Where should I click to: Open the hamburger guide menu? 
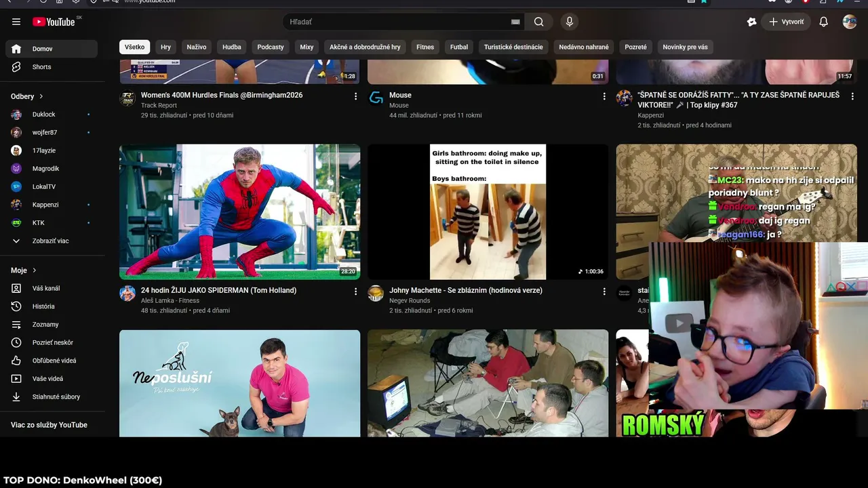pos(16,22)
